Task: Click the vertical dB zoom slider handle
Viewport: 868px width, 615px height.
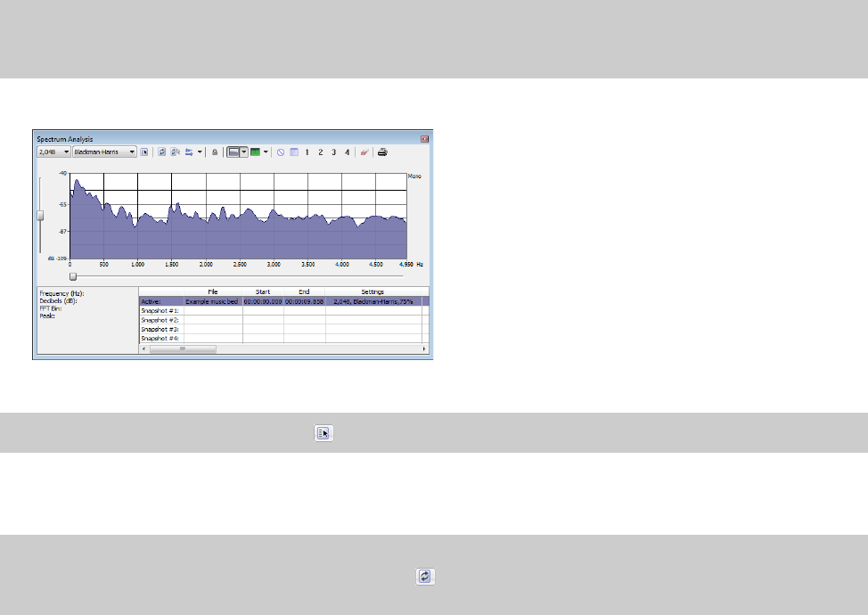Action: coord(40,216)
